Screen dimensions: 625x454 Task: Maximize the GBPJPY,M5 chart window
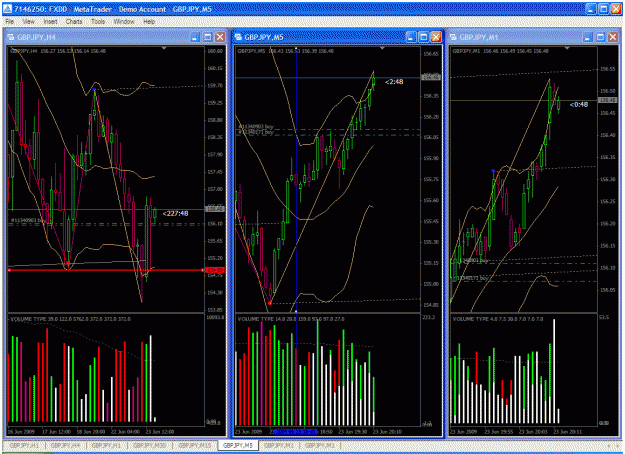pos(423,37)
